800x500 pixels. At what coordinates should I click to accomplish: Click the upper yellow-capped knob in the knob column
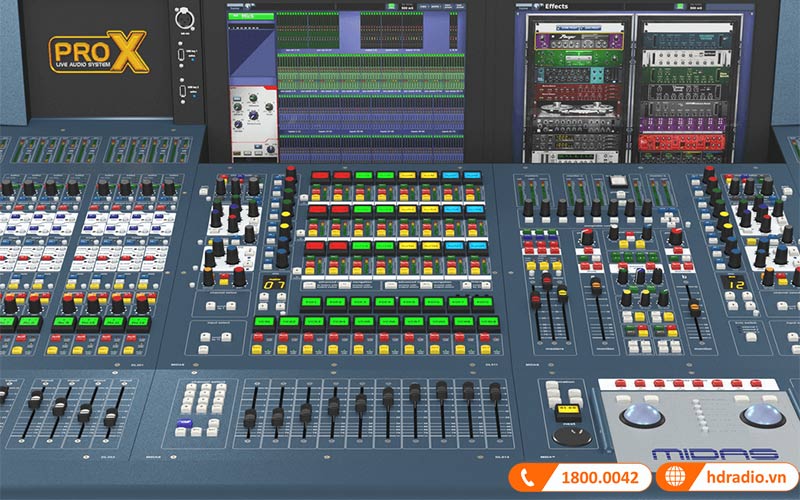tap(286, 213)
